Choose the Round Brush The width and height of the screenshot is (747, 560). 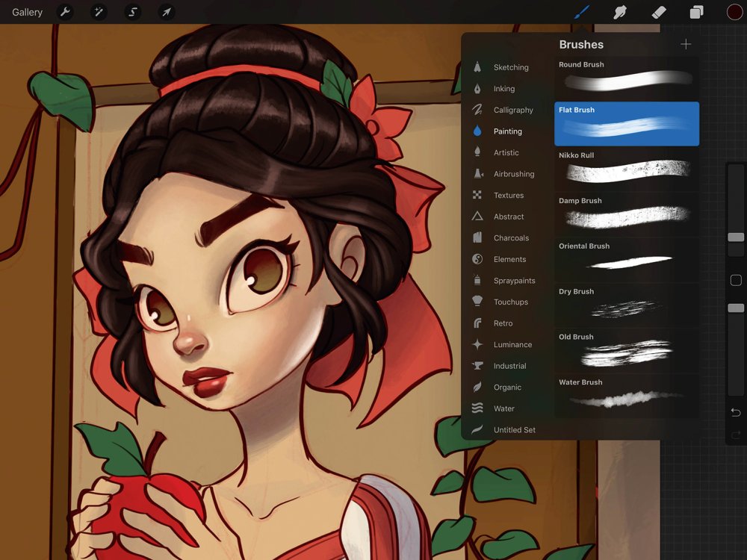click(x=627, y=78)
